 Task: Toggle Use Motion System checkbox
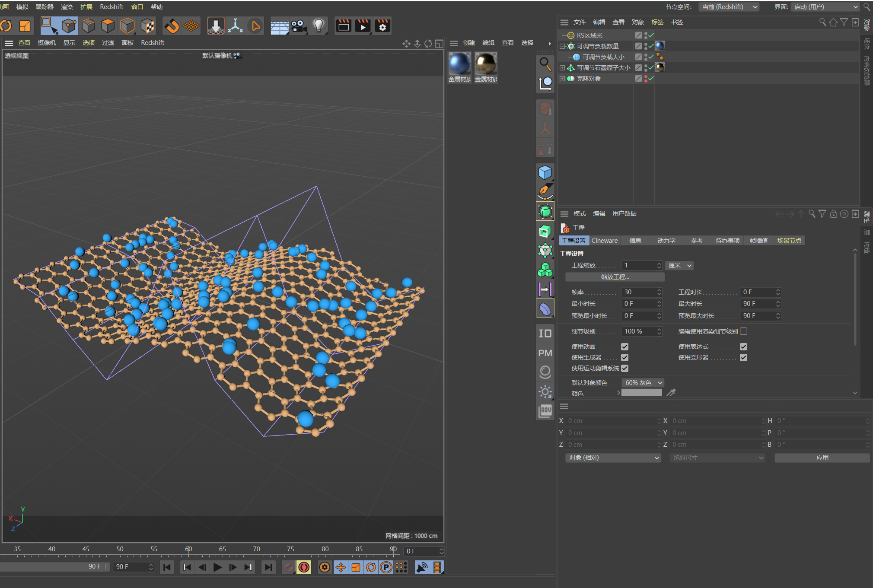pos(624,368)
